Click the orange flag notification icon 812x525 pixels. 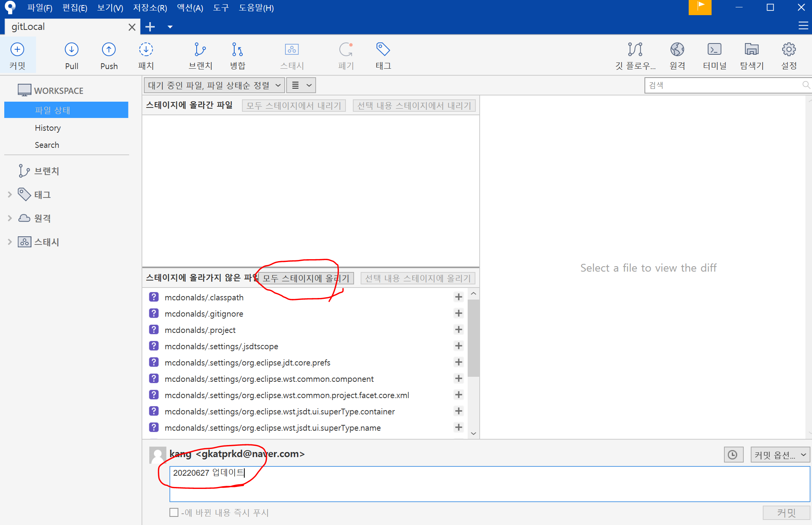tap(700, 7)
